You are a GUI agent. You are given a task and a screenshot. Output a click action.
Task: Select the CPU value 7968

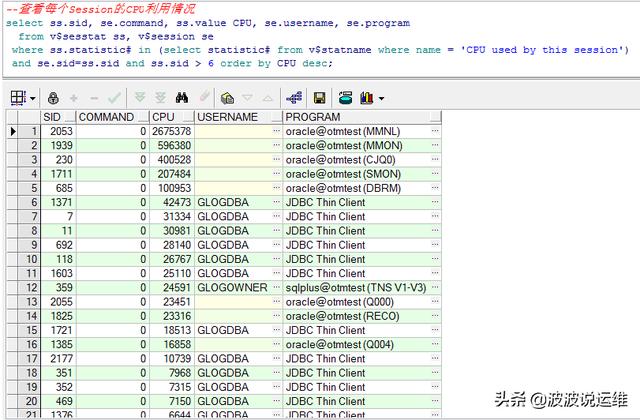point(171,373)
